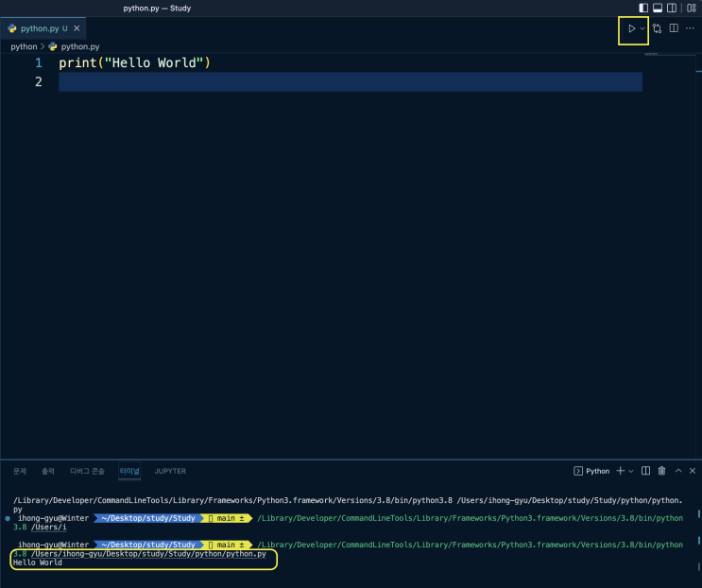The width and height of the screenshot is (702, 588).
Task: Close the python.py editor tab
Action: tap(77, 28)
